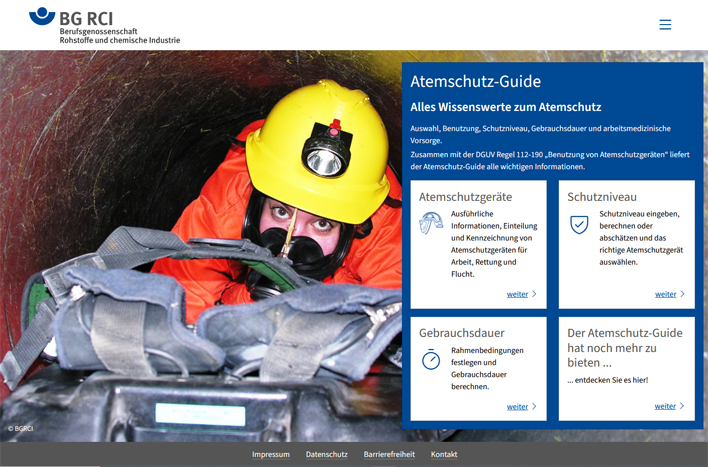Click the hero photo of the helmeted worker
This screenshot has height=467, width=708.
tap(200, 250)
